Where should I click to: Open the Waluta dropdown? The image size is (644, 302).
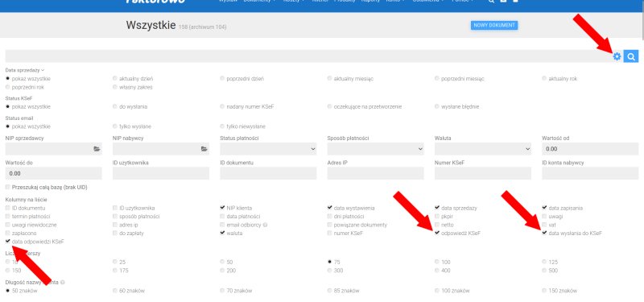(x=482, y=149)
